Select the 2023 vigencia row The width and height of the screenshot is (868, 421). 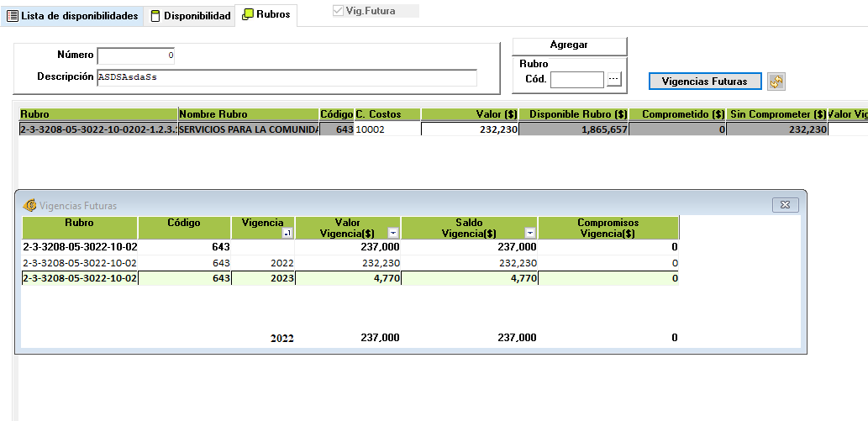coord(262,278)
